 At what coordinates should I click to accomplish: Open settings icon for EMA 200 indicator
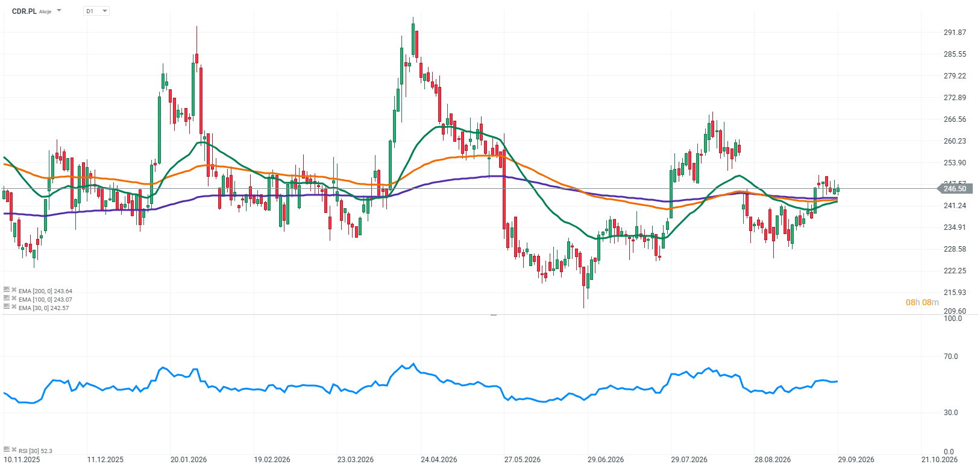point(7,290)
